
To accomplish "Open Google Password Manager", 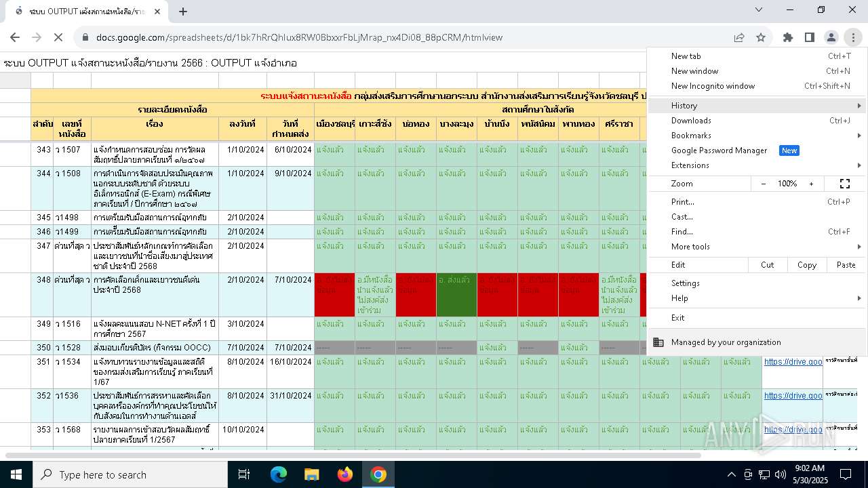I will (756, 150).
